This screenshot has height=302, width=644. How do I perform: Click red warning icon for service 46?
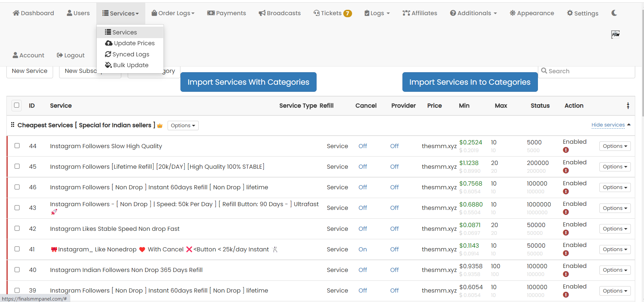566,192
